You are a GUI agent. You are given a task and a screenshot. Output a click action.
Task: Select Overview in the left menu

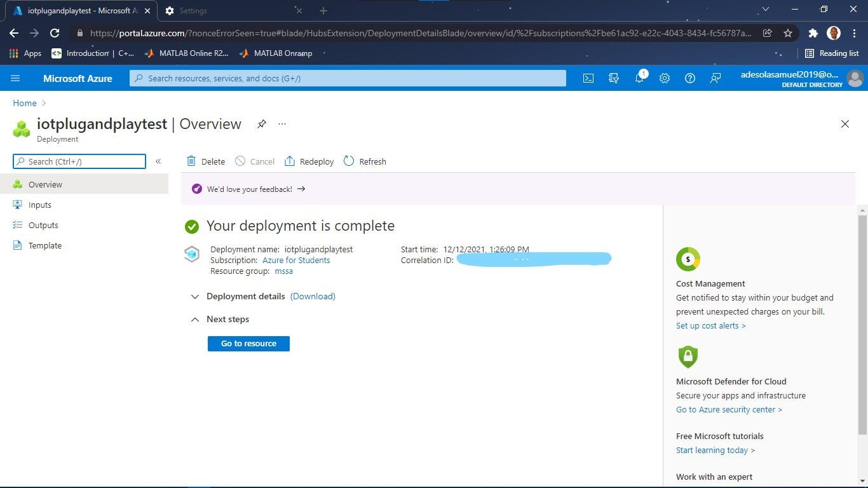click(84, 184)
